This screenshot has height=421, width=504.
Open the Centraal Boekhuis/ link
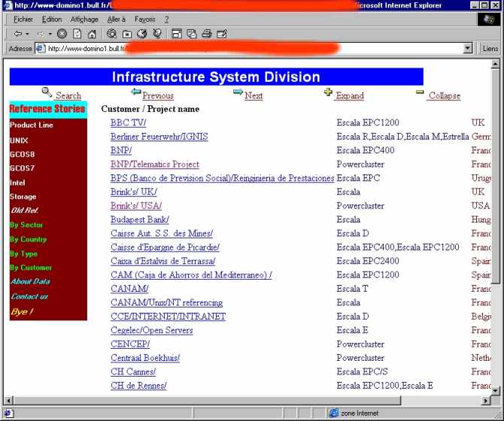pos(145,358)
